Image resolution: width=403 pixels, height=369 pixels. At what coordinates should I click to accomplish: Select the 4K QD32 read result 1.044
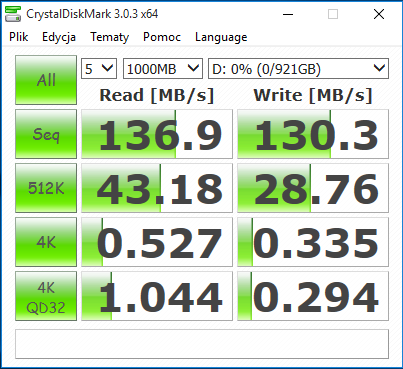[157, 296]
